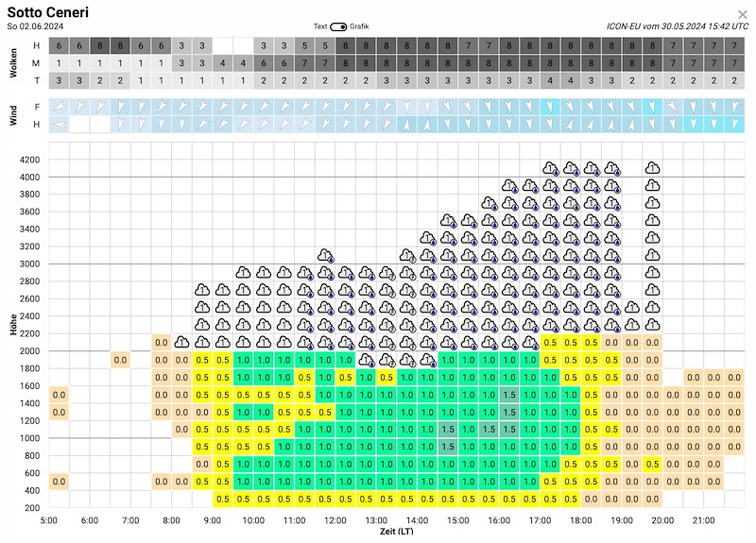756x543 pixels.
Task: Select the 'Text' view label
Action: [320, 26]
